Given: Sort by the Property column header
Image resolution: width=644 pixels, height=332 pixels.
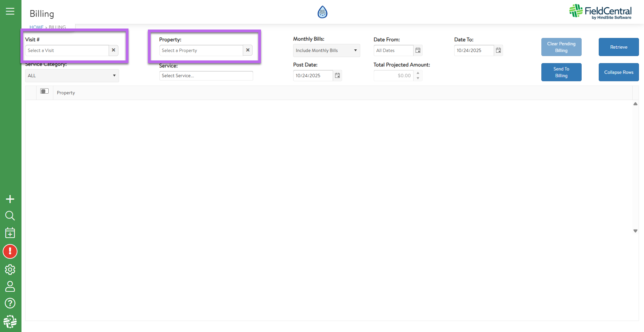Looking at the screenshot, I should tap(66, 93).
